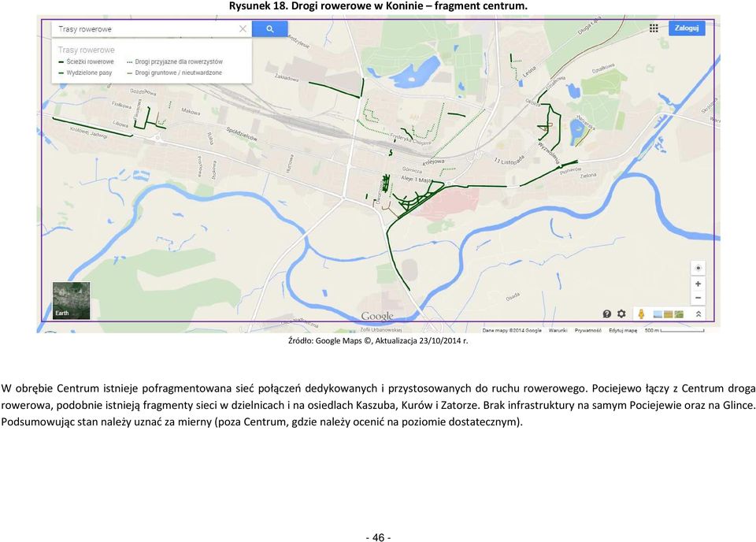Click the 'Rysunek 18' figure title

[x=378, y=6]
